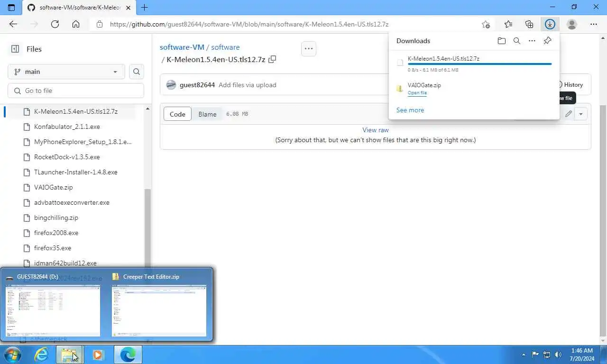Image resolution: width=607 pixels, height=364 pixels.
Task: Open the Action Center flag icon
Action: click(x=535, y=355)
